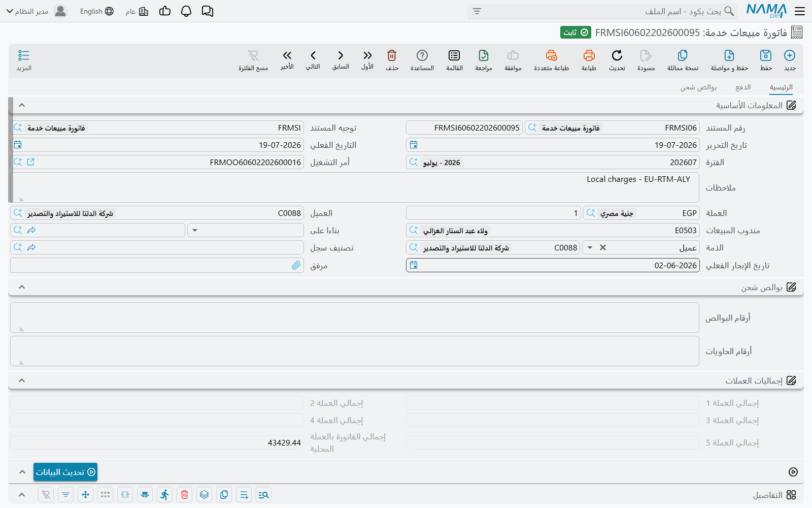
Task: Open أمر التشغيل record in new window
Action: click(30, 162)
